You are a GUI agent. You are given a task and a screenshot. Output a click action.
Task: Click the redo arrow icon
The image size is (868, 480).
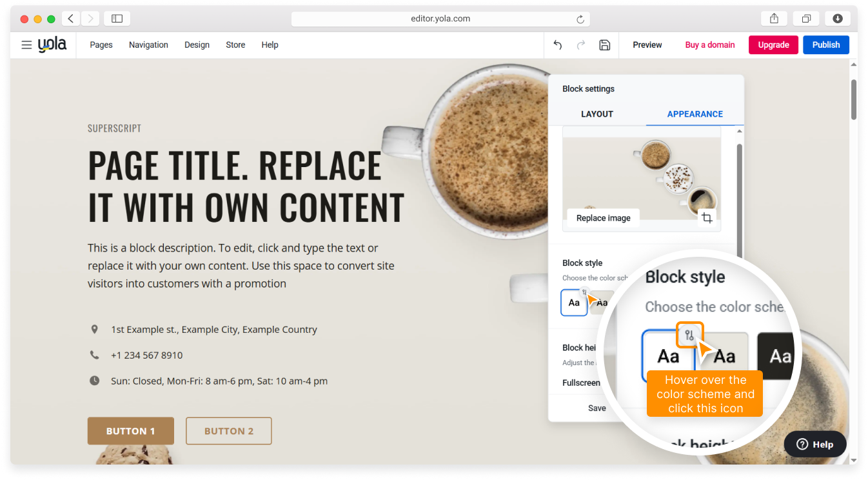pyautogui.click(x=581, y=45)
